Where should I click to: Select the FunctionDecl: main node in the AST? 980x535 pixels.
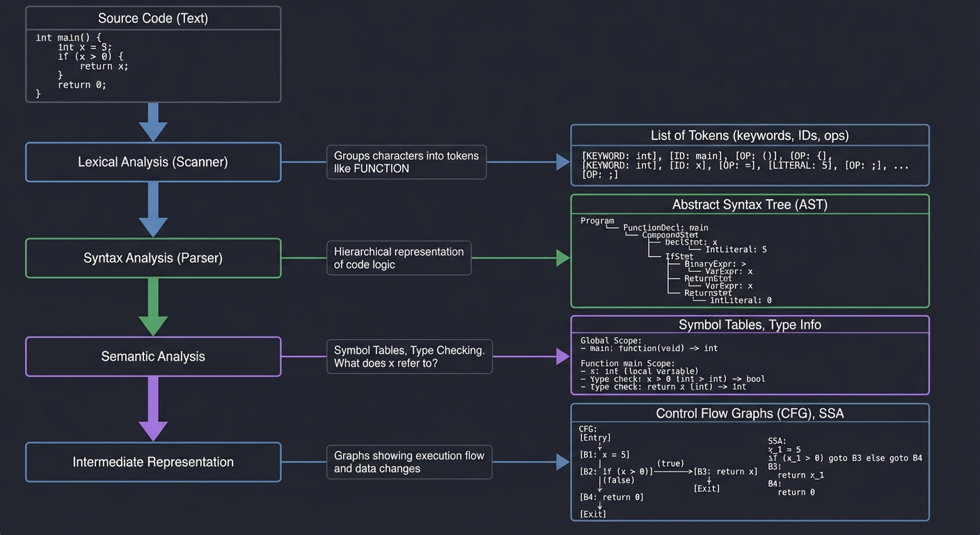coord(666,227)
